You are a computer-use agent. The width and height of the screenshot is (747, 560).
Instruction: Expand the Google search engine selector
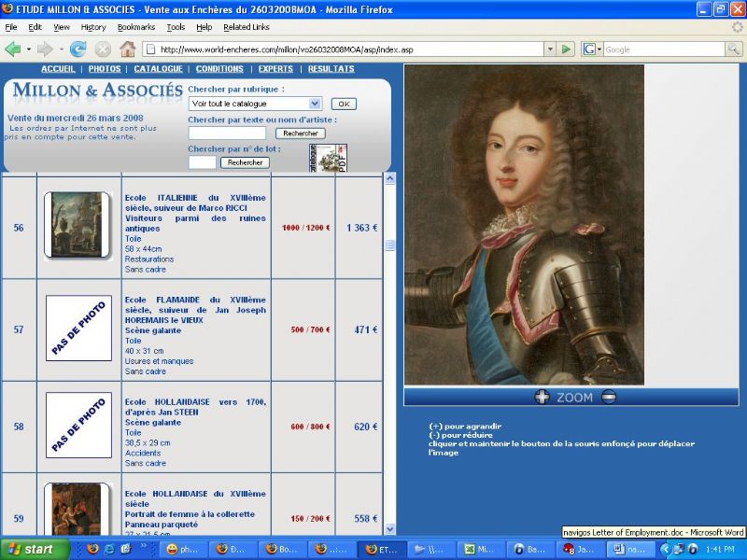pyautogui.click(x=591, y=49)
